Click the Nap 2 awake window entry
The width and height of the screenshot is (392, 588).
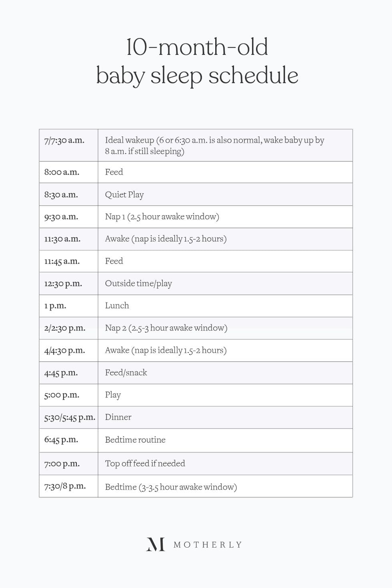166,328
